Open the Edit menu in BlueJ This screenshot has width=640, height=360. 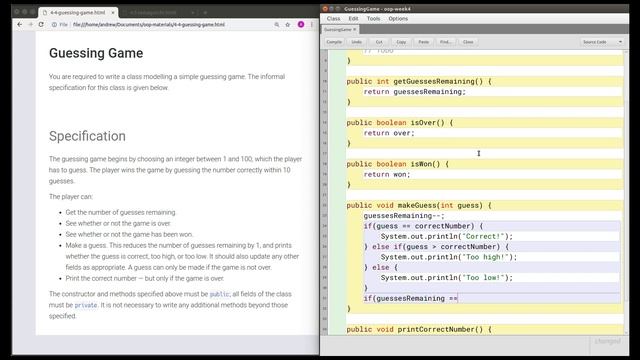tap(353, 19)
